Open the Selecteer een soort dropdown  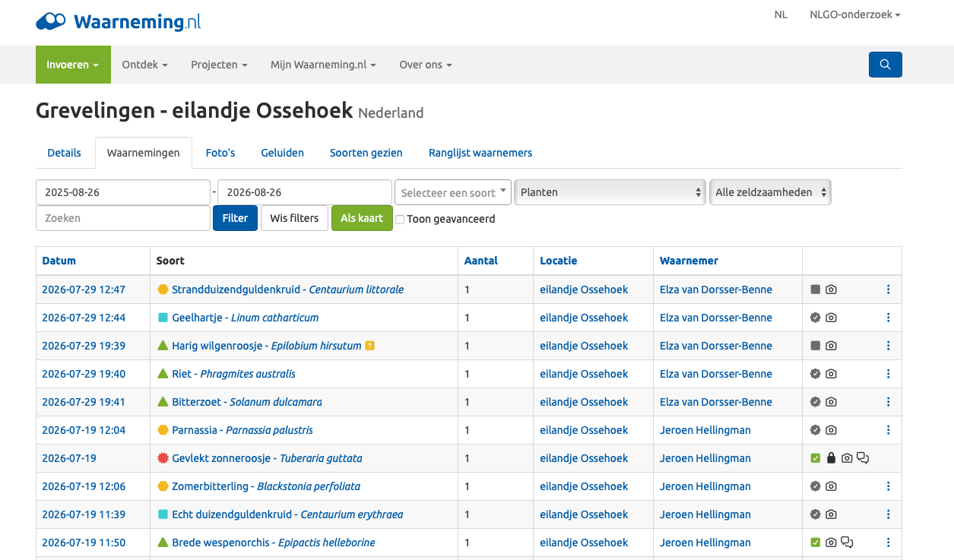pos(453,192)
